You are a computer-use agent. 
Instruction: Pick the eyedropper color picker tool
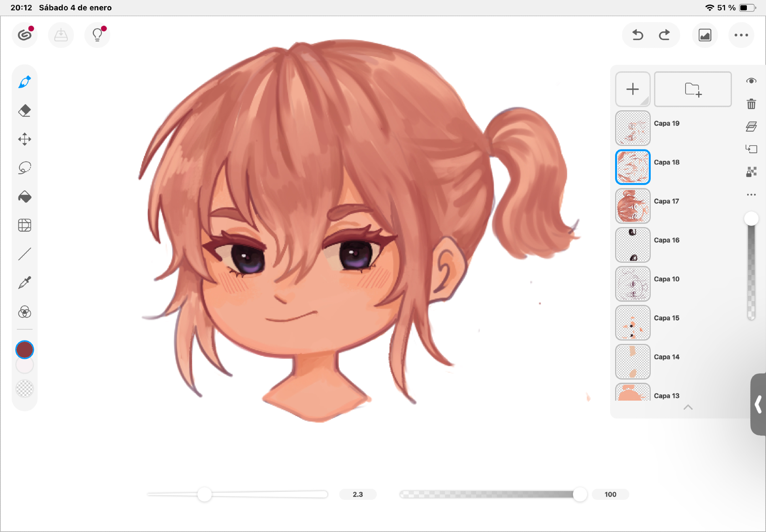point(25,283)
